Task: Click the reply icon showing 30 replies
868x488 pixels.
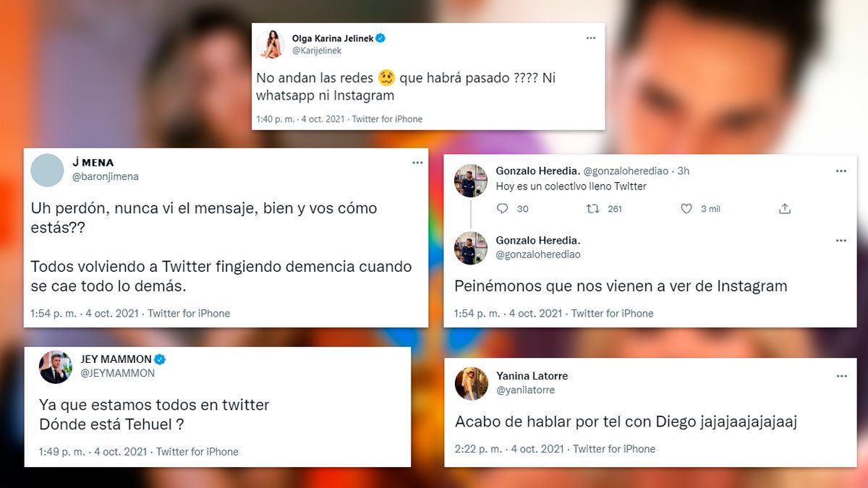Action: [x=503, y=209]
